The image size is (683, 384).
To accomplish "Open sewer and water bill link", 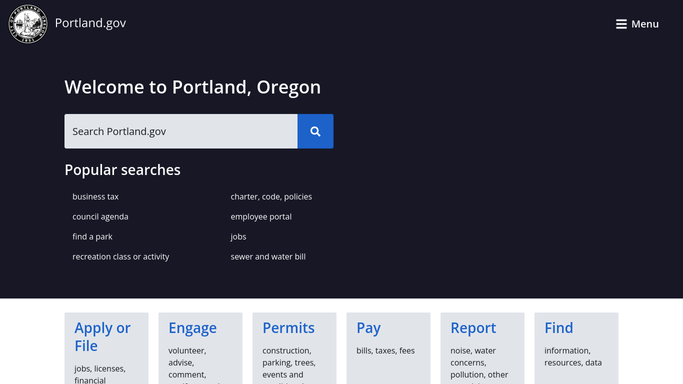I will point(268,257).
